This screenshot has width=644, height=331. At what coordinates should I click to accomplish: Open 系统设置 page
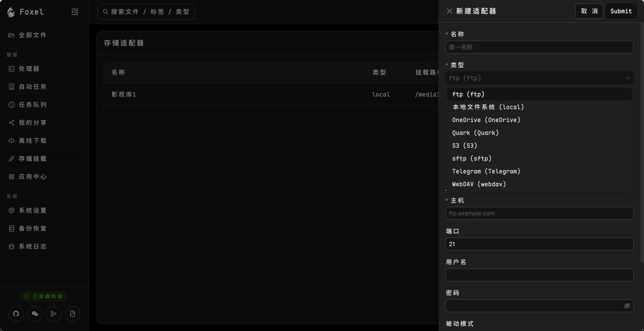pos(45,210)
